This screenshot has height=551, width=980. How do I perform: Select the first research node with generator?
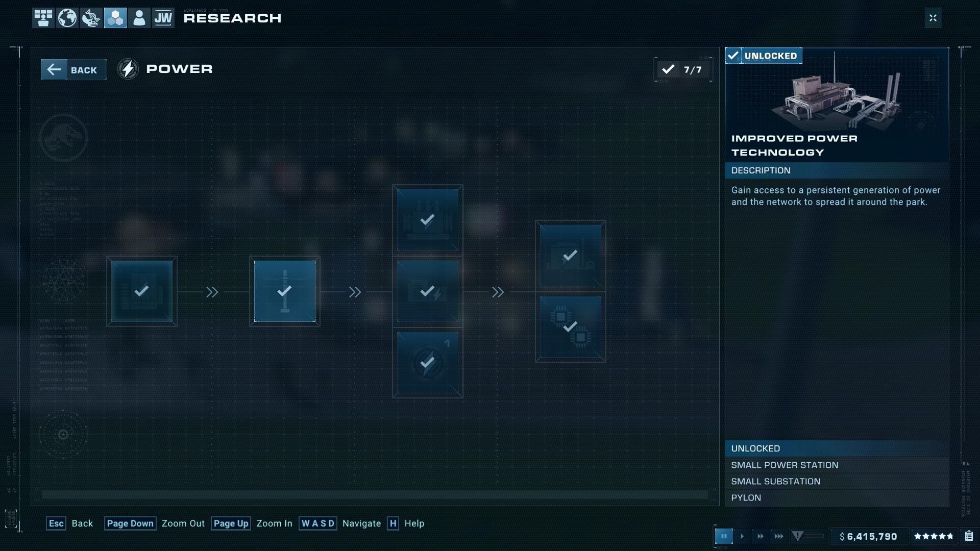point(142,291)
